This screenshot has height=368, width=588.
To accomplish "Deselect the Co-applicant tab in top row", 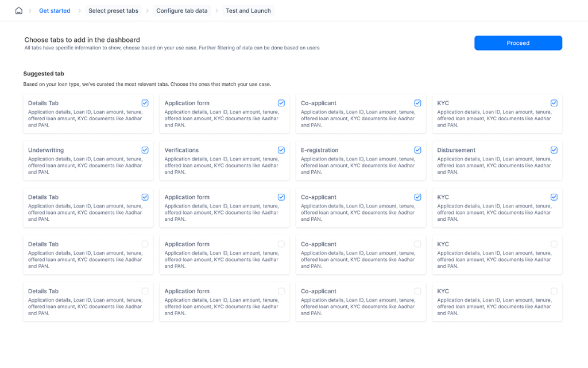I will click(x=417, y=103).
